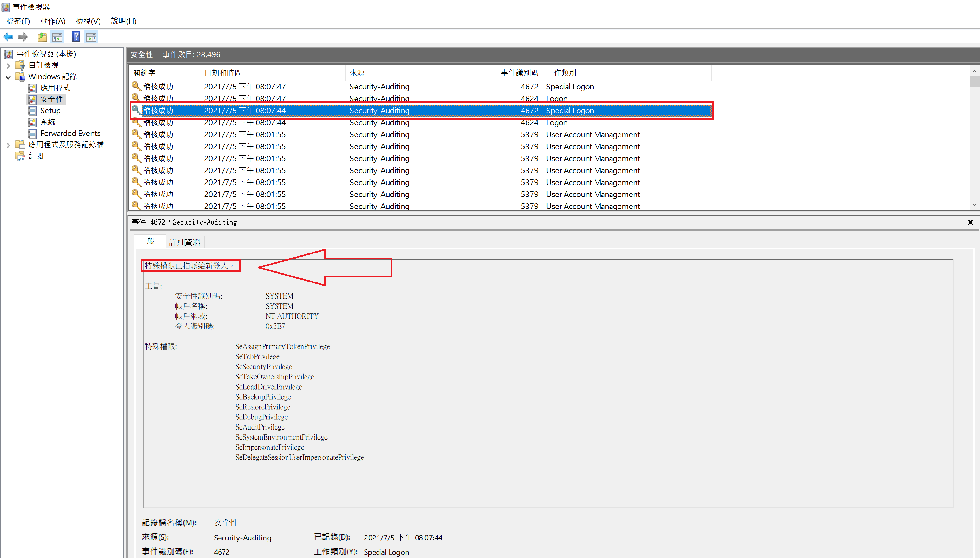The image size is (980, 558).
Task: Select the 系統 log
Action: (48, 122)
